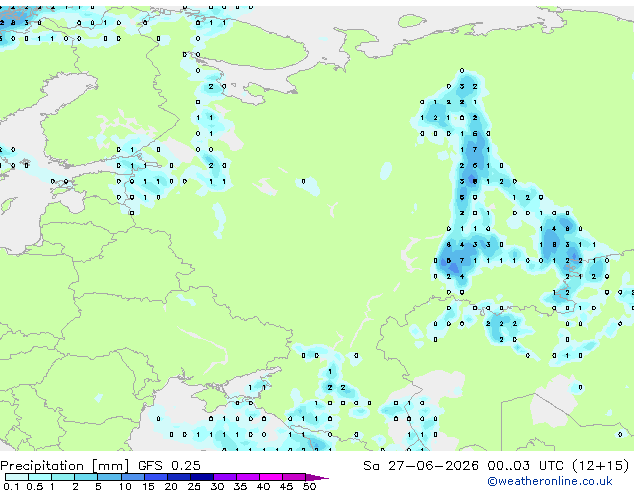Viewport: 634px width, 490px height.
Task: Pick the 40–45 mm magenta legend box
Action: [271, 477]
